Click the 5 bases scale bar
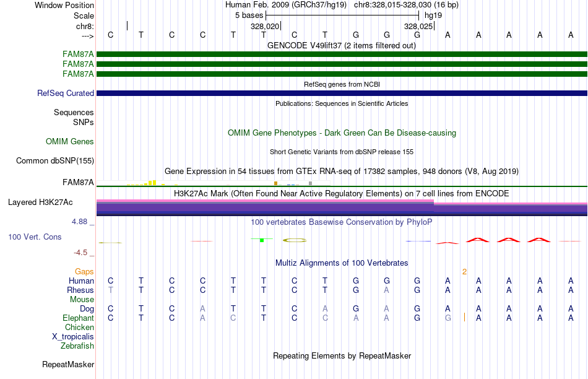 tap(342, 15)
